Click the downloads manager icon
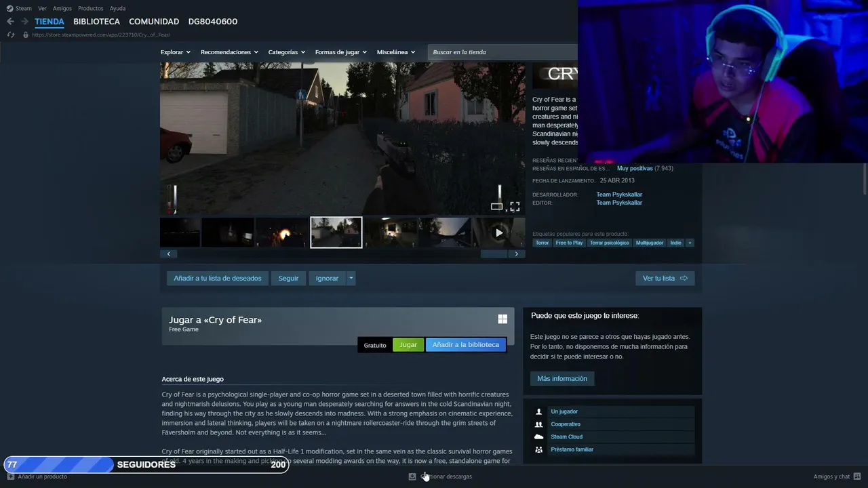The height and width of the screenshot is (488, 868). coord(412,476)
